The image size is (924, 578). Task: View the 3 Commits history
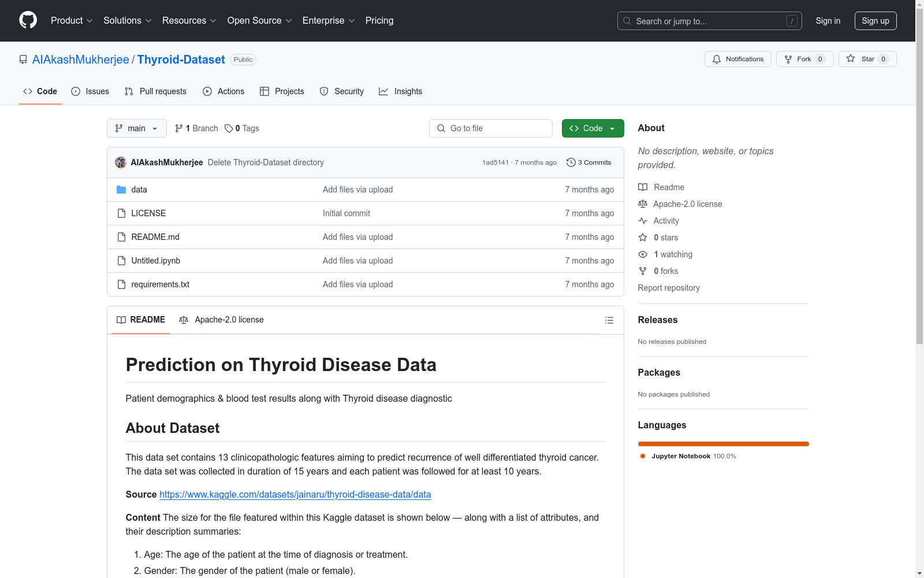click(x=589, y=162)
